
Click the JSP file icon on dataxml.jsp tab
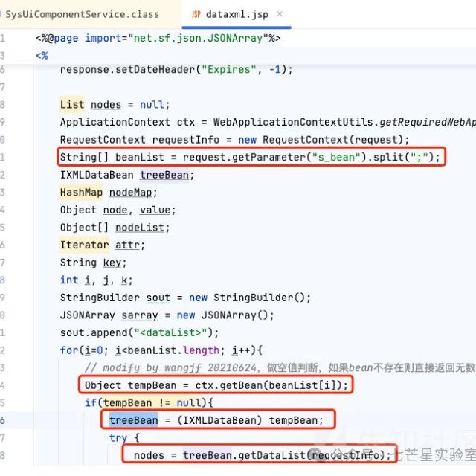tap(196, 14)
